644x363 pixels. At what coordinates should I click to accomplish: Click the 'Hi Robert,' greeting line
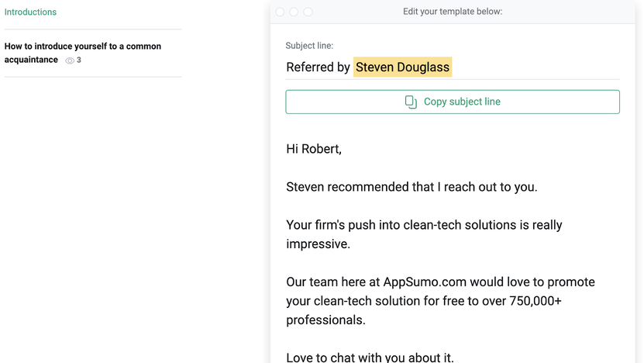tap(314, 149)
